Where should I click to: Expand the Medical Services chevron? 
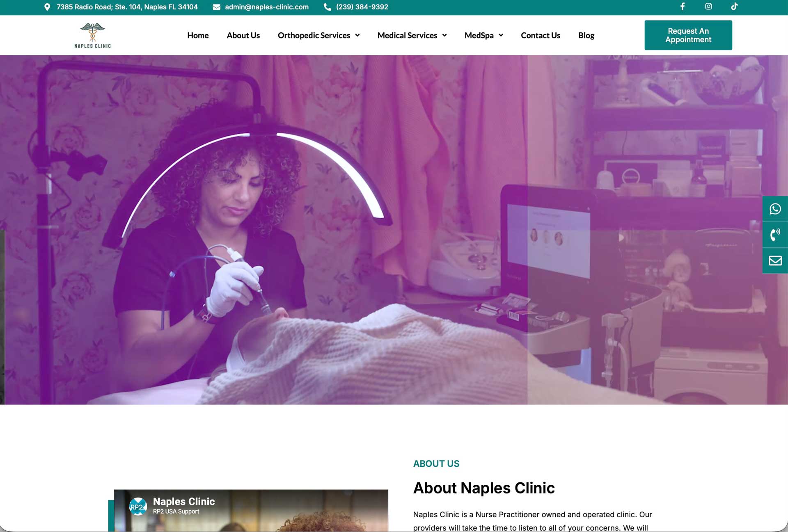(444, 35)
